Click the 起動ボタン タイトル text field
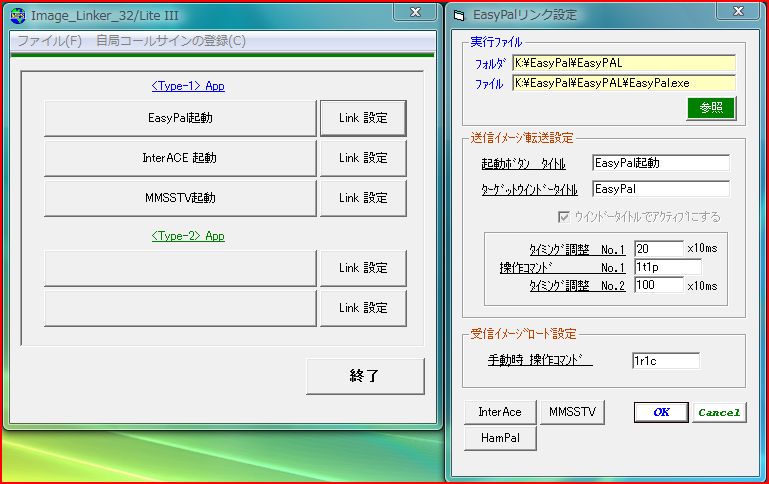The width and height of the screenshot is (769, 484). [660, 162]
